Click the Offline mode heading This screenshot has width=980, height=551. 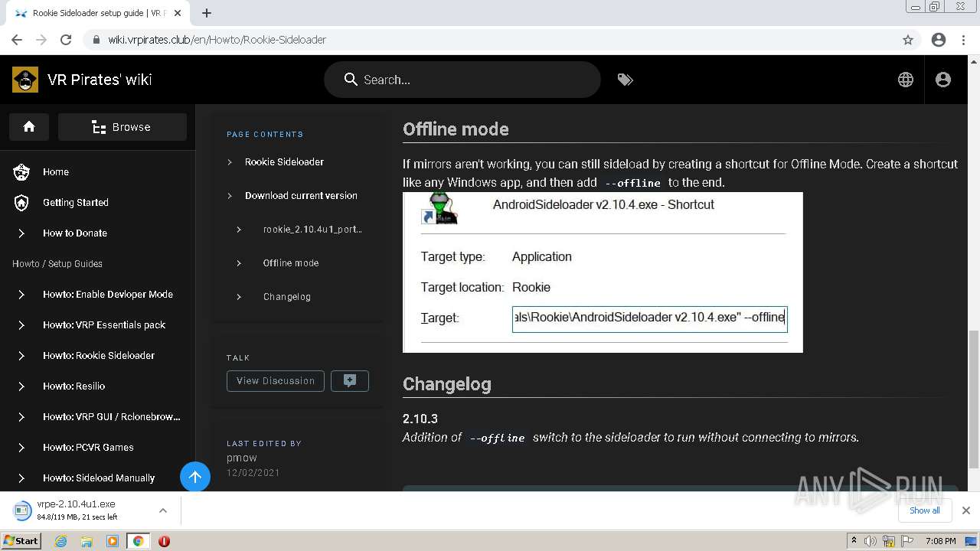coord(456,129)
